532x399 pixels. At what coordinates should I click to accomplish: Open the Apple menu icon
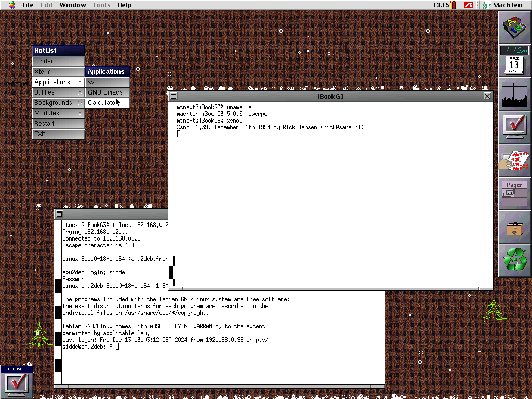(12, 5)
